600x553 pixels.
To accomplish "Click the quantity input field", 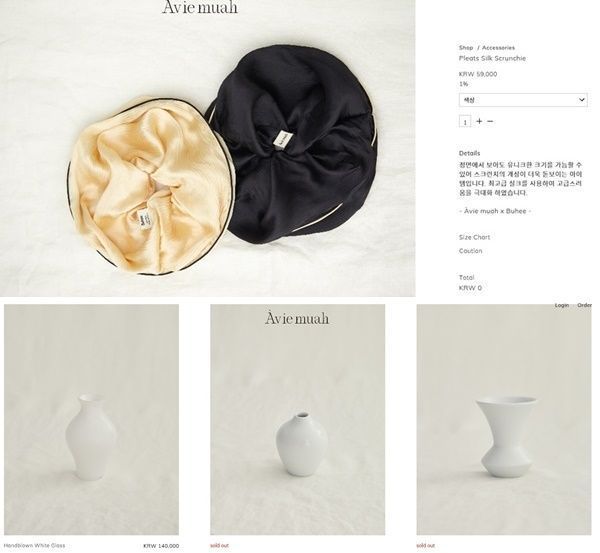I will [x=465, y=122].
